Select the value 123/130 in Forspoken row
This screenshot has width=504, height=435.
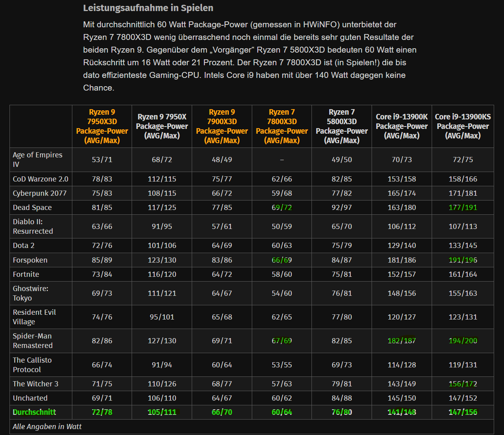point(162,260)
